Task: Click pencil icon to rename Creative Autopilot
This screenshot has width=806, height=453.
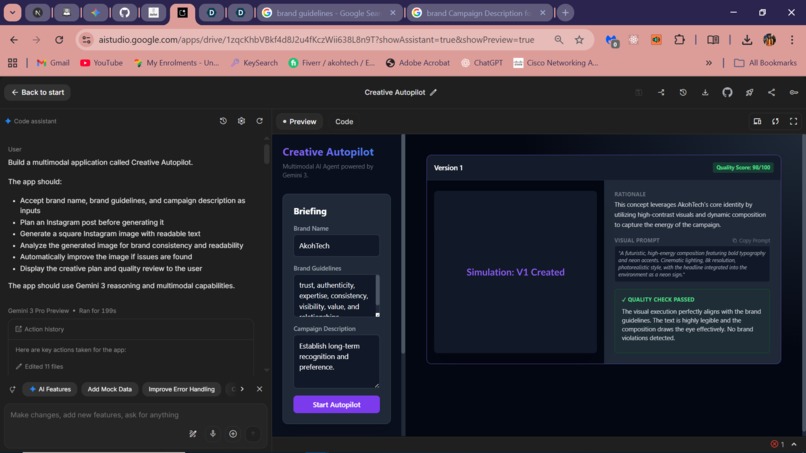Action: click(433, 93)
